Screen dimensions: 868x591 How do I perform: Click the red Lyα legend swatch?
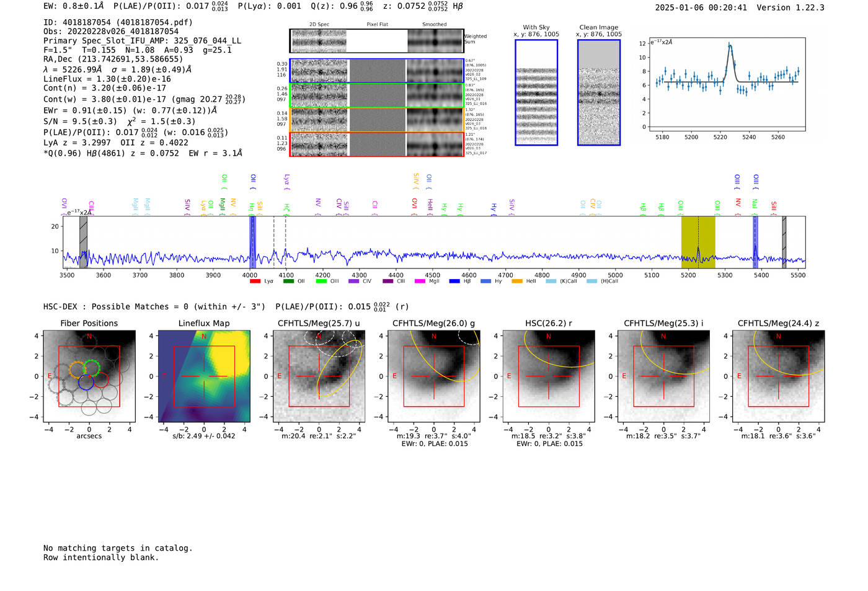click(x=255, y=282)
